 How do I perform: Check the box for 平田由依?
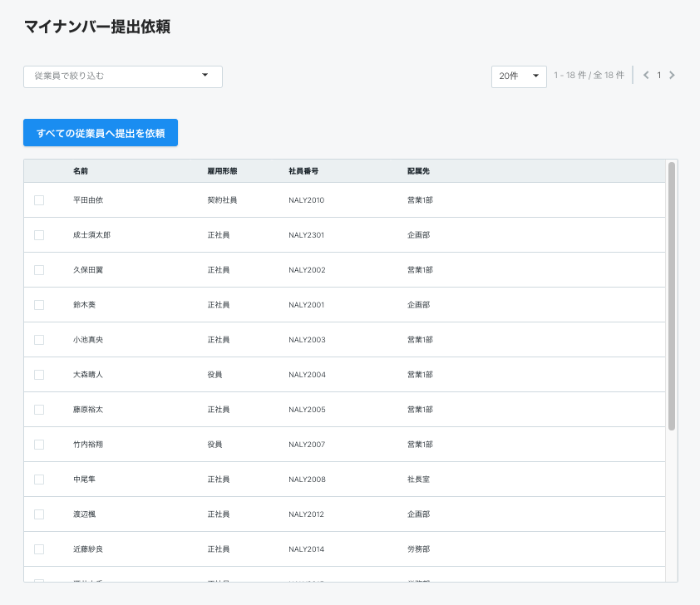39,200
